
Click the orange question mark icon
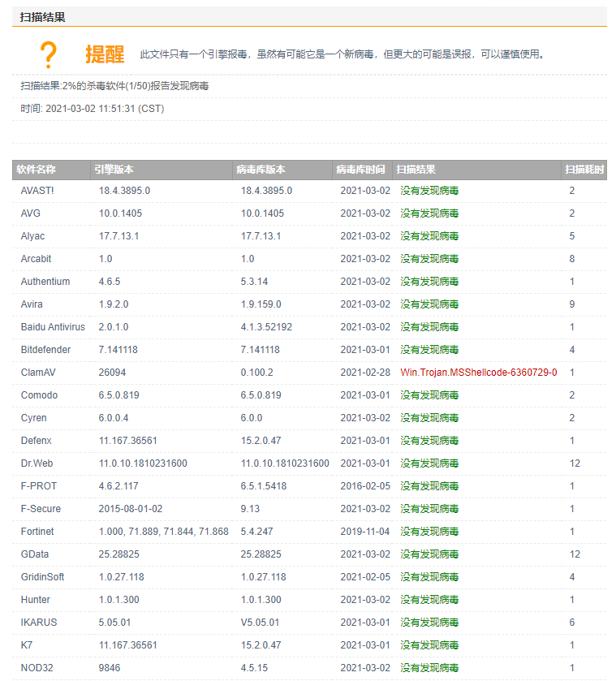point(48,55)
